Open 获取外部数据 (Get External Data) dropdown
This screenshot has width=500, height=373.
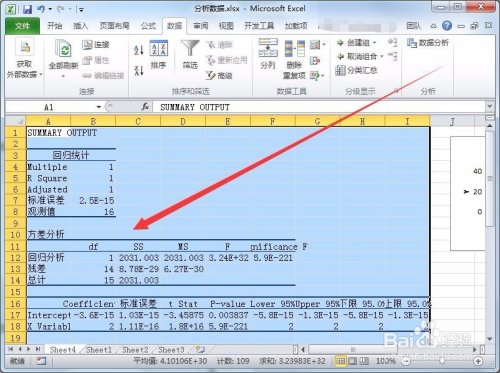25,59
